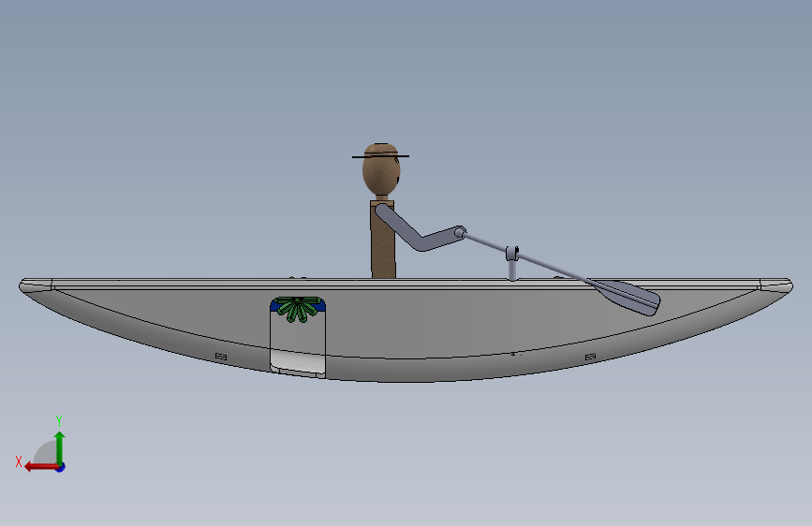This screenshot has width=812, height=526.
Task: Select the green fan-shaped part in the hull
Action: click(297, 309)
